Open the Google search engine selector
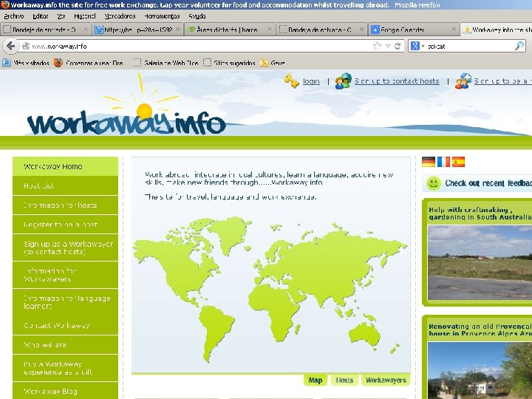This screenshot has width=532, height=399. click(417, 46)
